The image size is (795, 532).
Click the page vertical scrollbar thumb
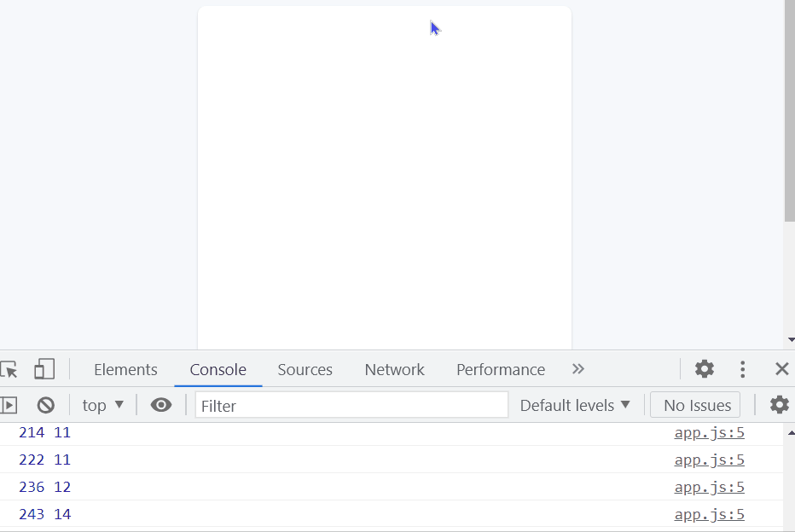click(x=789, y=111)
